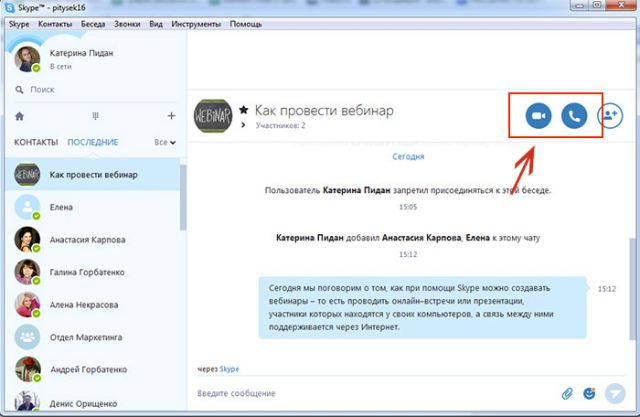Open the Звонки menu
640x417 pixels.
(127, 24)
